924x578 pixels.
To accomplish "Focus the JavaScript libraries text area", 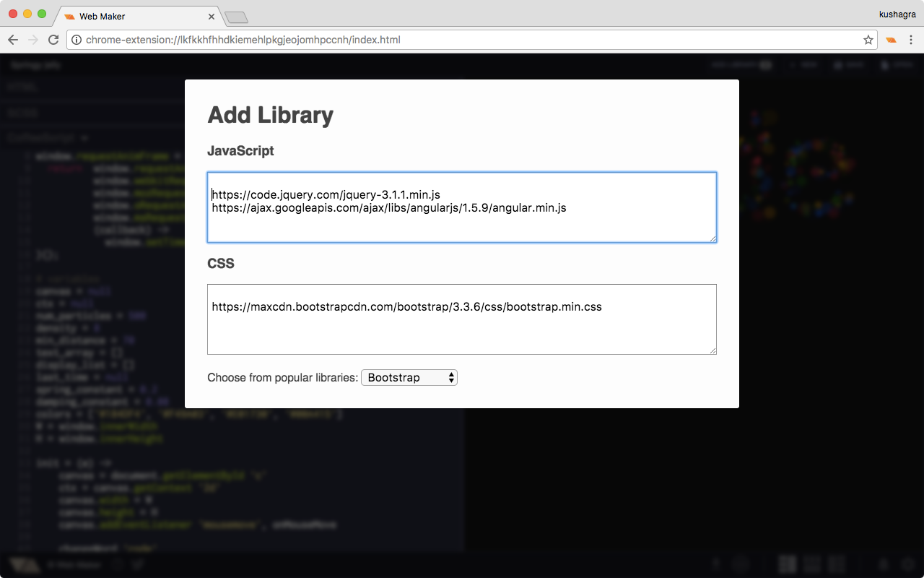I will (462, 207).
